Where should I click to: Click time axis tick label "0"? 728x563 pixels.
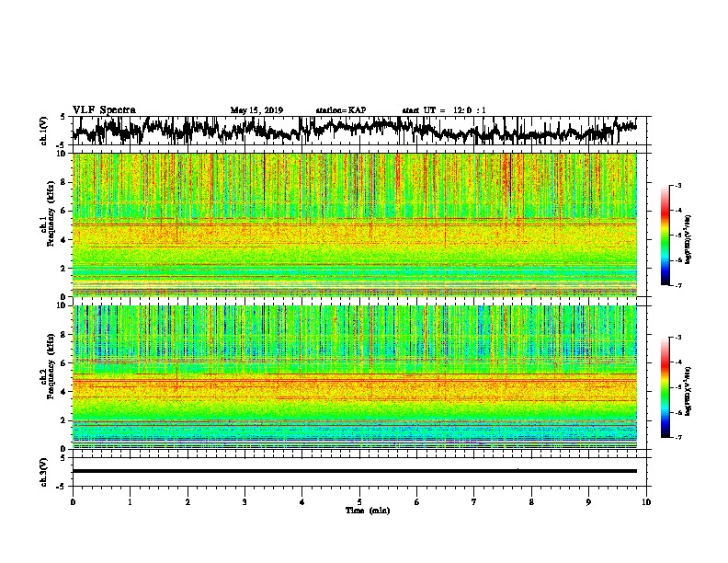click(x=73, y=501)
